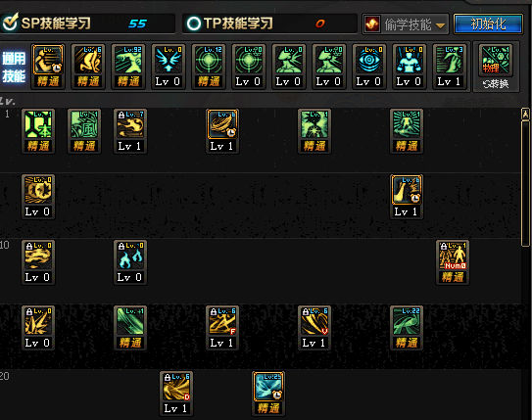Click the 初始化 reset button
This screenshot has height=420, width=532.
tap(488, 24)
